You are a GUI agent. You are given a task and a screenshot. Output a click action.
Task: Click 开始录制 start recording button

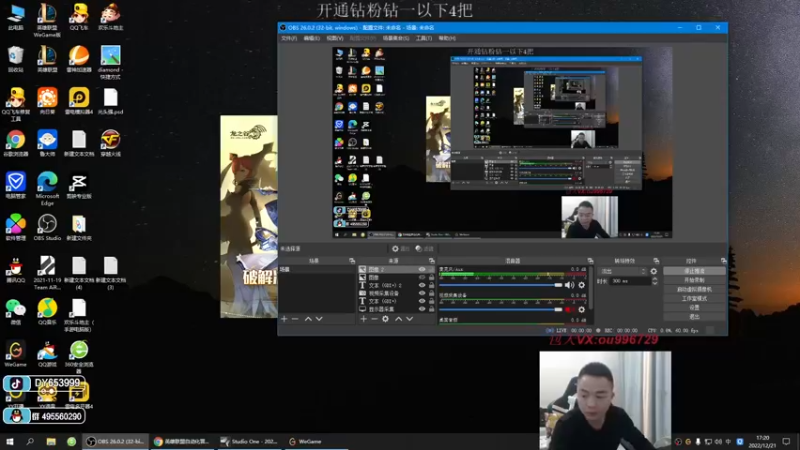point(694,280)
